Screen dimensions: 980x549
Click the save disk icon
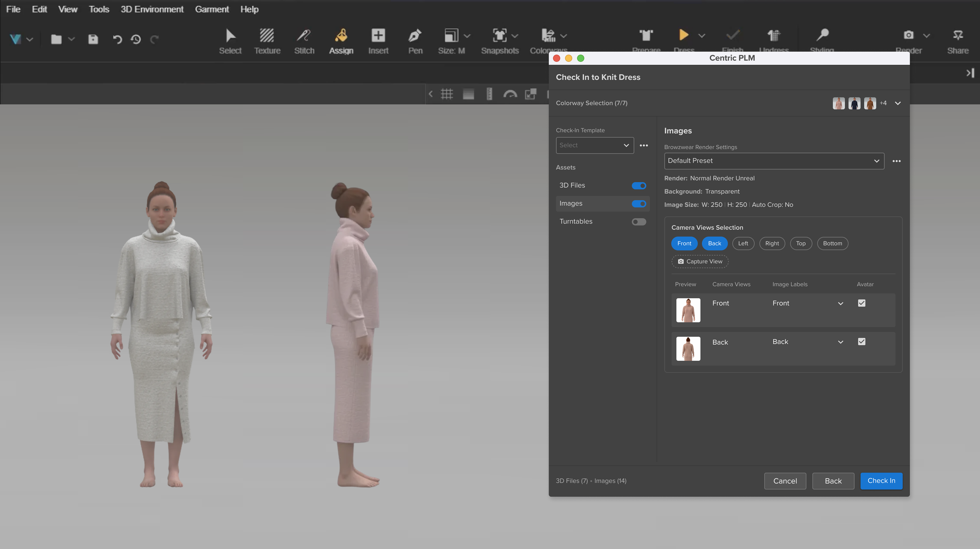pos(93,39)
